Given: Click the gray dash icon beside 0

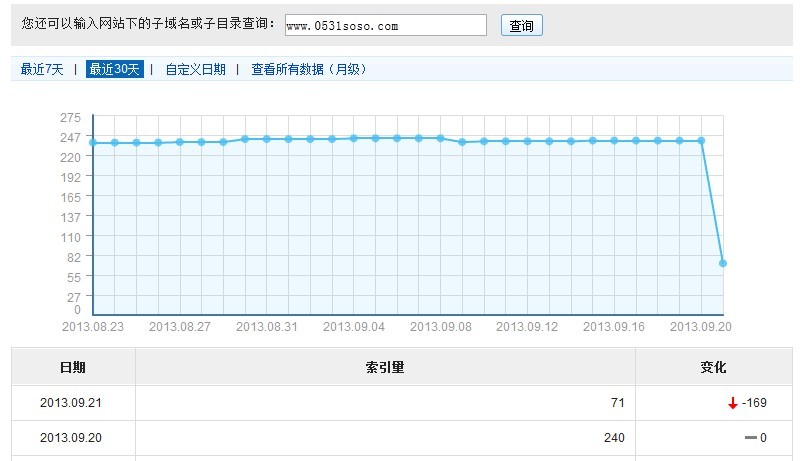Looking at the screenshot, I should tap(750, 437).
